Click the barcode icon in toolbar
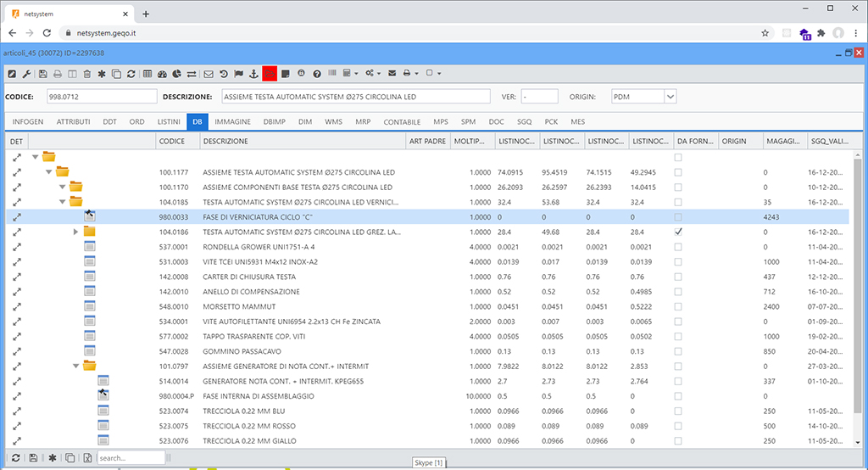This screenshot has height=470, width=868. [332, 74]
